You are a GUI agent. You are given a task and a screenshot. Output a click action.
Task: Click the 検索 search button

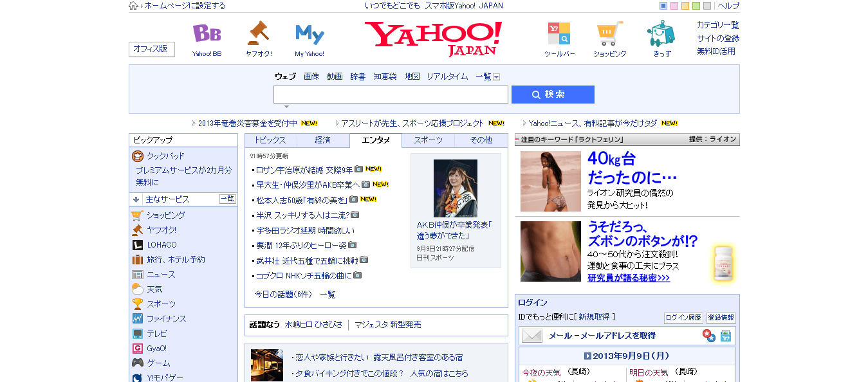tap(553, 95)
